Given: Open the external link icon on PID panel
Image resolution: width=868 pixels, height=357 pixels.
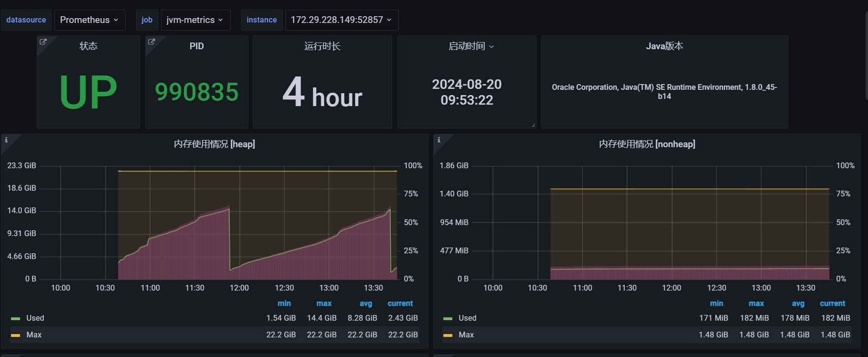Looking at the screenshot, I should [x=151, y=42].
